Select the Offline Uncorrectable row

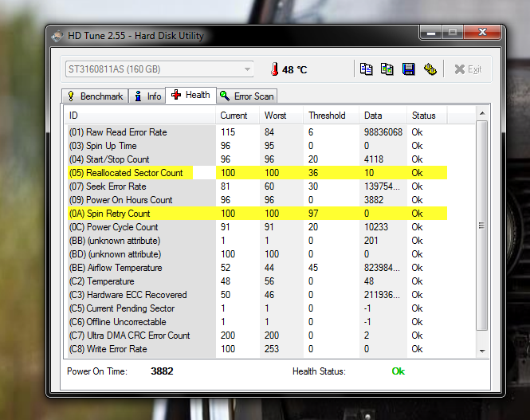pyautogui.click(x=256, y=322)
